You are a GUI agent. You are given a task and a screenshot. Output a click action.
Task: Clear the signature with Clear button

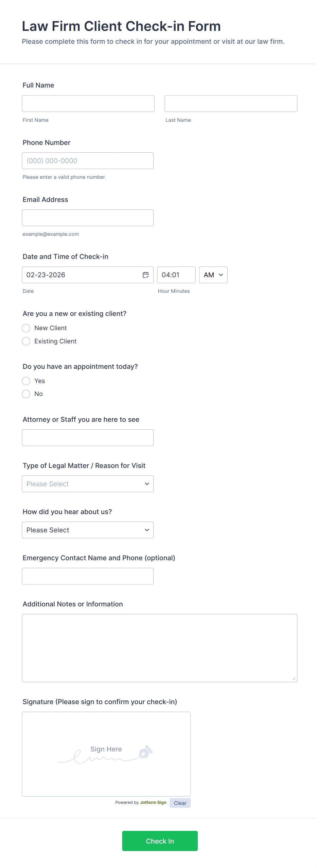[x=180, y=803]
